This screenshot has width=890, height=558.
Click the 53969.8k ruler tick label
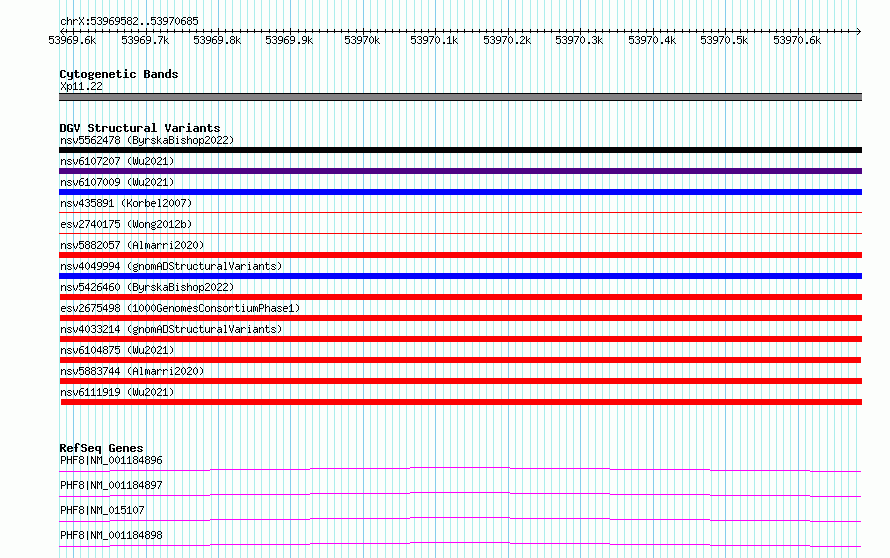(217, 40)
